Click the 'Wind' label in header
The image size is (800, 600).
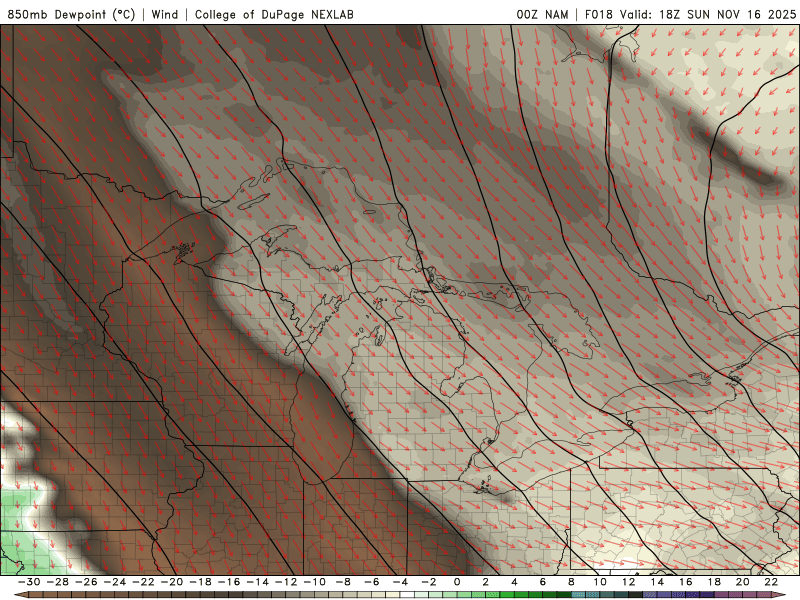point(165,14)
